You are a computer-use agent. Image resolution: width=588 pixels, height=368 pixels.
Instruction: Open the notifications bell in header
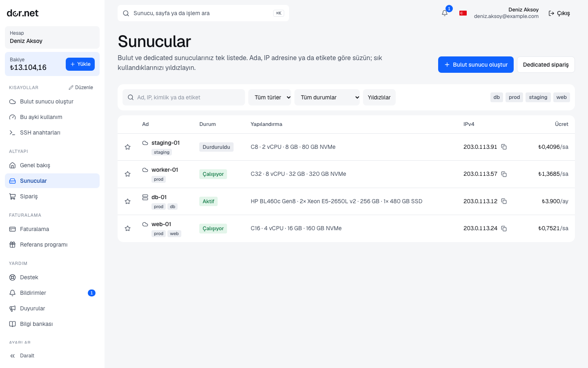tap(445, 13)
